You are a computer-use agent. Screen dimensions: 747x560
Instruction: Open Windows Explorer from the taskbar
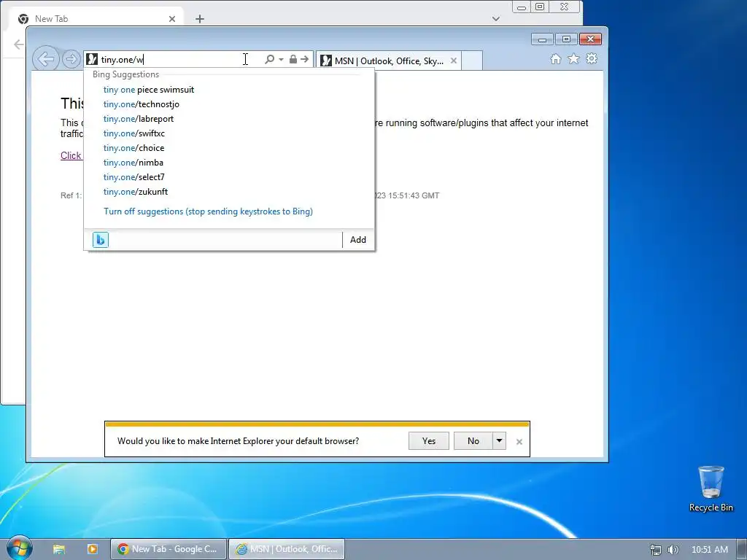[58, 549]
